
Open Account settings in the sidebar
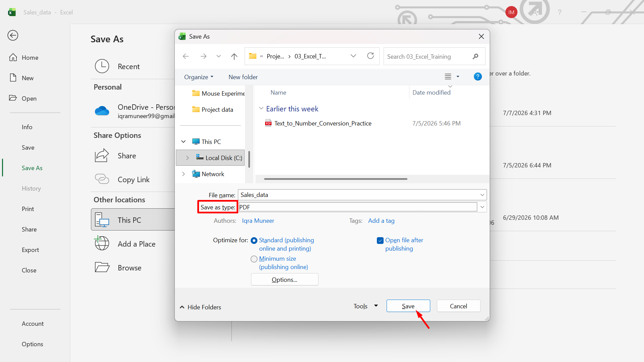point(33,323)
